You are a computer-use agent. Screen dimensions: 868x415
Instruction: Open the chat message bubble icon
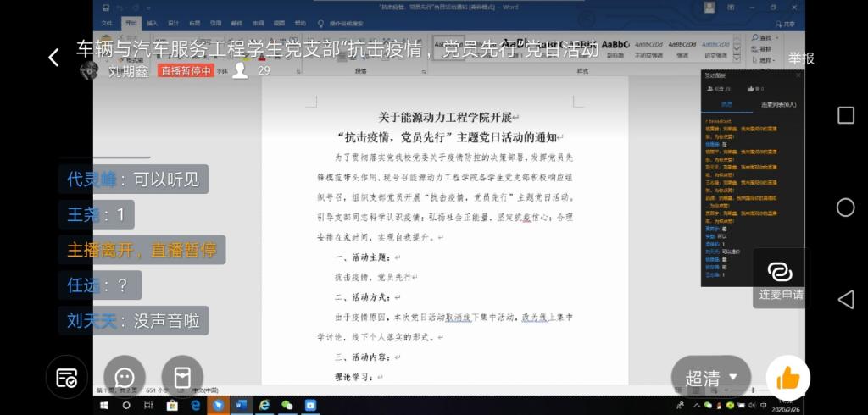(125, 377)
